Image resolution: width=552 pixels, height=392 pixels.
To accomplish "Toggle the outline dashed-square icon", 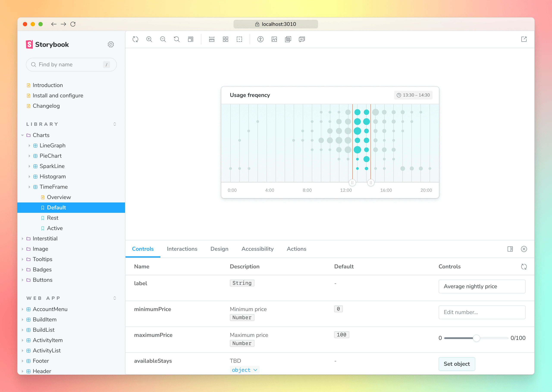I will [239, 39].
